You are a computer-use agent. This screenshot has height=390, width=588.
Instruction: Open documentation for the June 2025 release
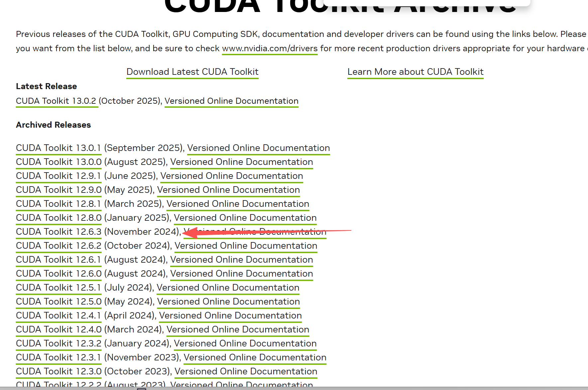tap(232, 176)
